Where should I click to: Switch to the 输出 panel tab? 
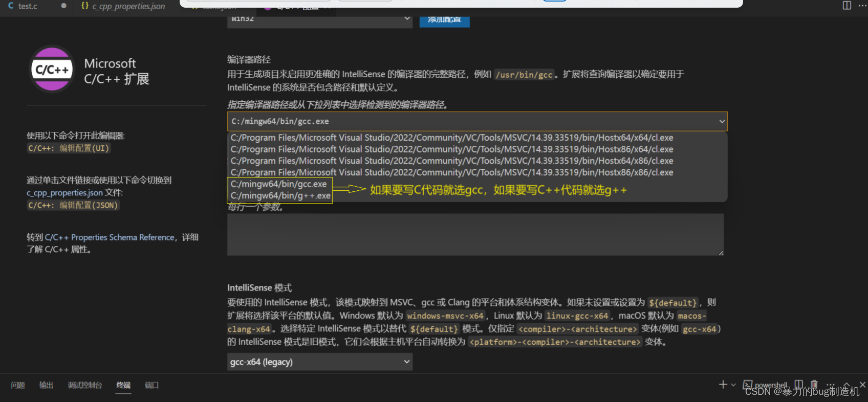pyautogui.click(x=46, y=385)
